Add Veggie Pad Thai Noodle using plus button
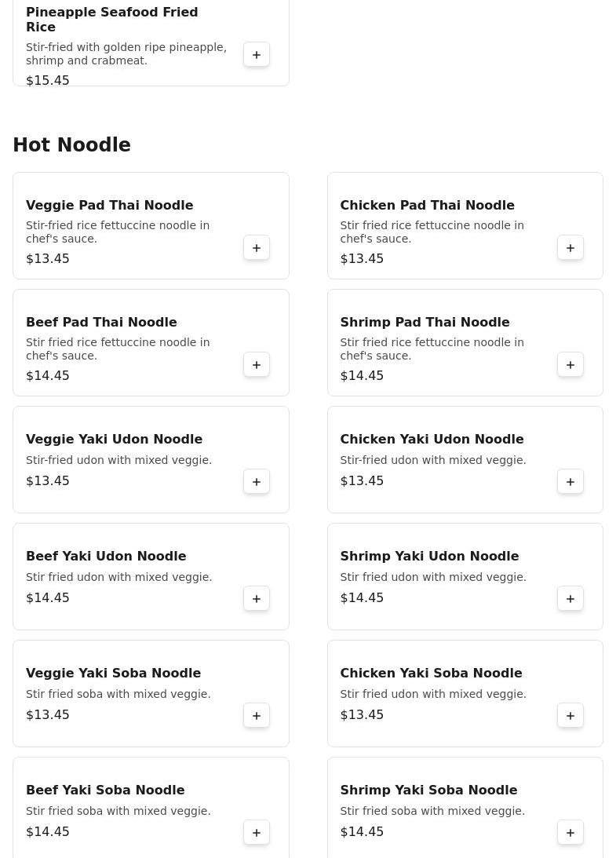Viewport: 616px width, 858px height. coord(256,248)
